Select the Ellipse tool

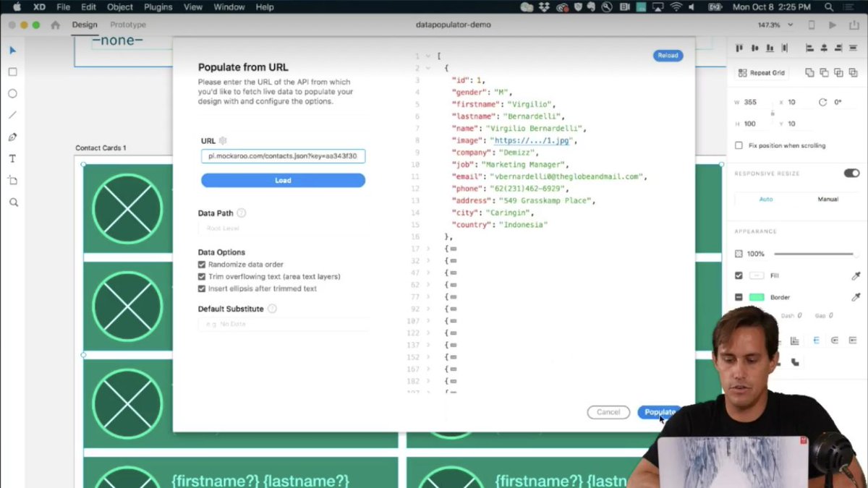click(x=13, y=94)
